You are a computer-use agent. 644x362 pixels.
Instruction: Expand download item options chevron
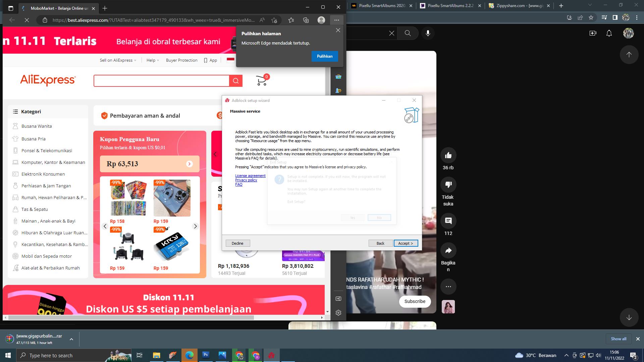click(x=71, y=339)
